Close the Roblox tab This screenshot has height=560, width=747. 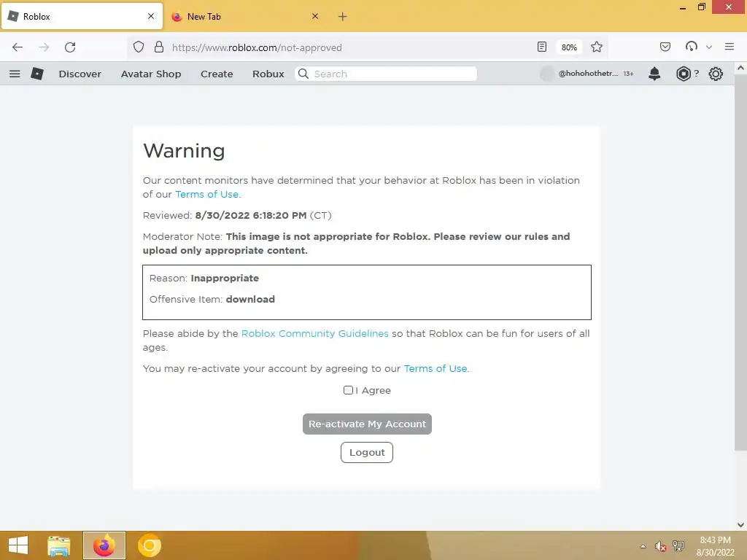click(151, 16)
